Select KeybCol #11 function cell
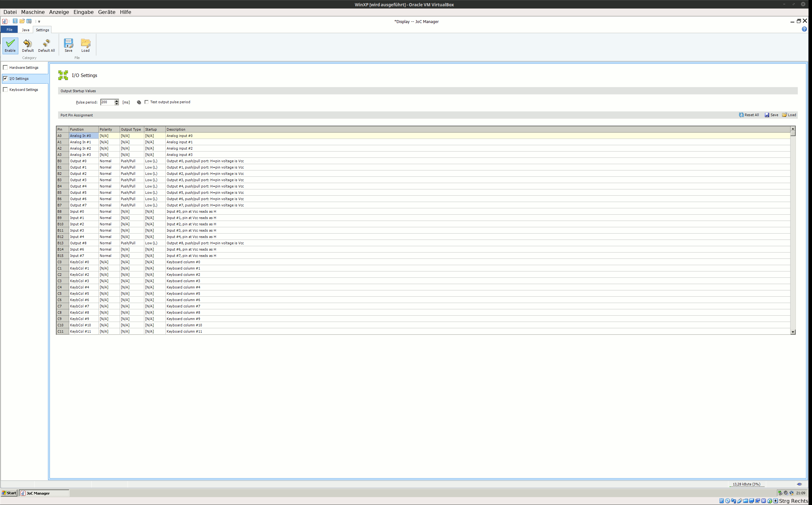The width and height of the screenshot is (812, 505). [84, 332]
